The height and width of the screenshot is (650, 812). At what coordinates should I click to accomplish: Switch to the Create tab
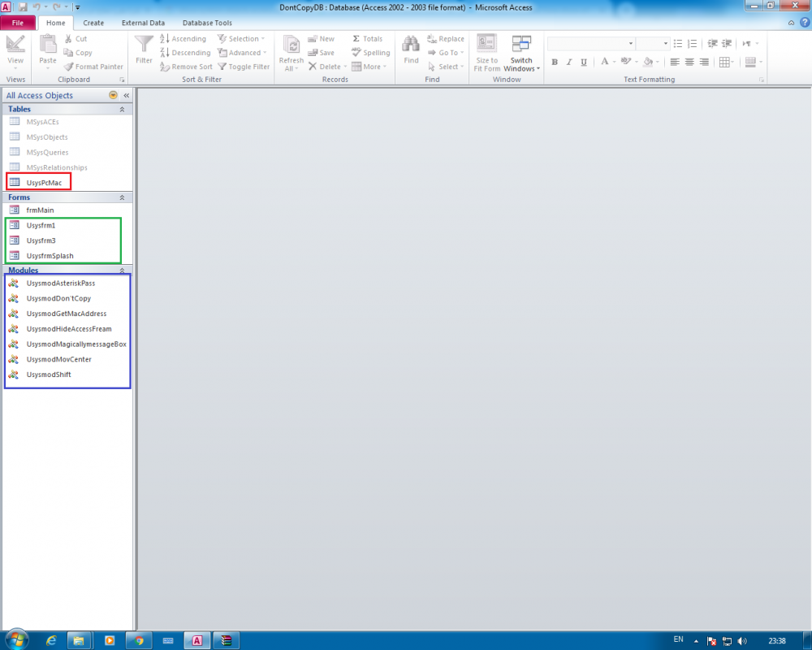pos(93,23)
